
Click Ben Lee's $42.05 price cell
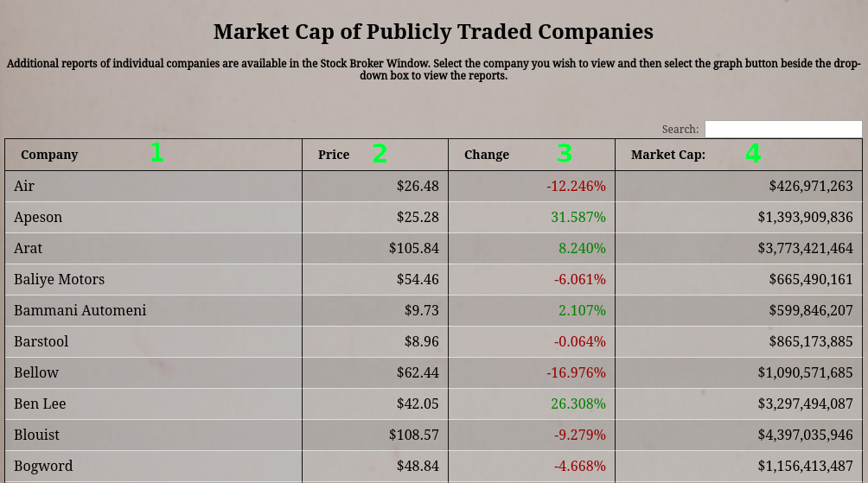[x=418, y=404]
